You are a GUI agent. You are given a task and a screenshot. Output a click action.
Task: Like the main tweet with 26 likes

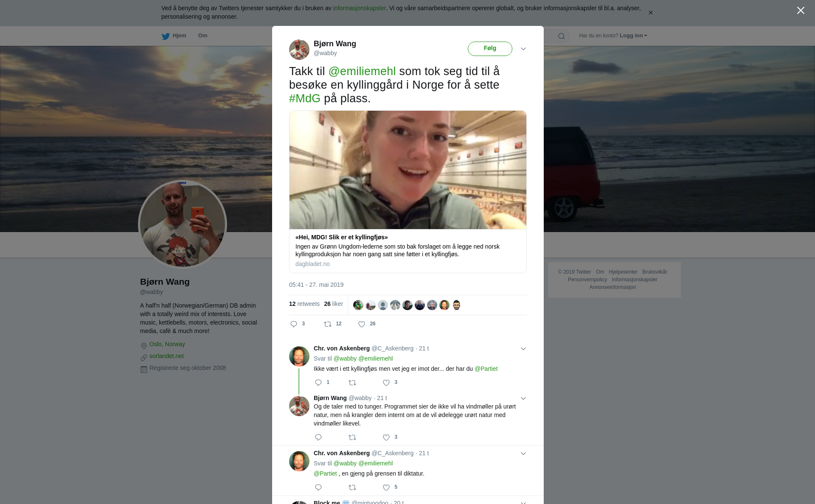[362, 324]
